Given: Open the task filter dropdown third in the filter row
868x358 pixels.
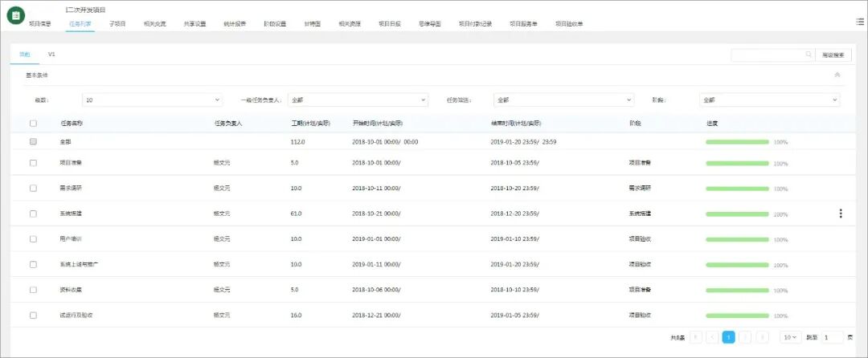Looking at the screenshot, I should [x=563, y=100].
